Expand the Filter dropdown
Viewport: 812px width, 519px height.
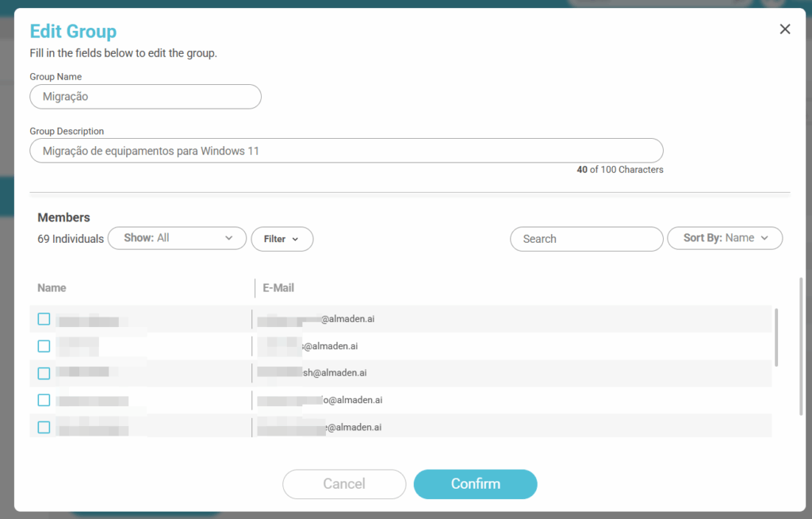(x=282, y=239)
